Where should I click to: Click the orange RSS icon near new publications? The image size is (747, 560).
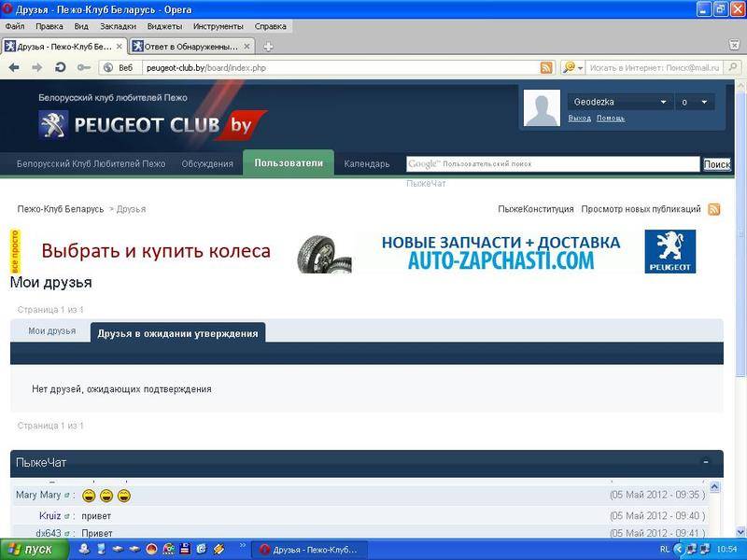coord(714,209)
